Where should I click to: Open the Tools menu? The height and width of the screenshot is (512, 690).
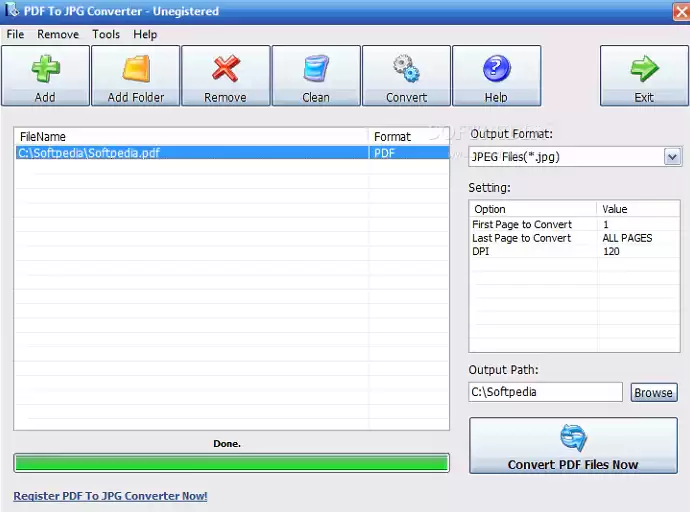click(x=106, y=34)
